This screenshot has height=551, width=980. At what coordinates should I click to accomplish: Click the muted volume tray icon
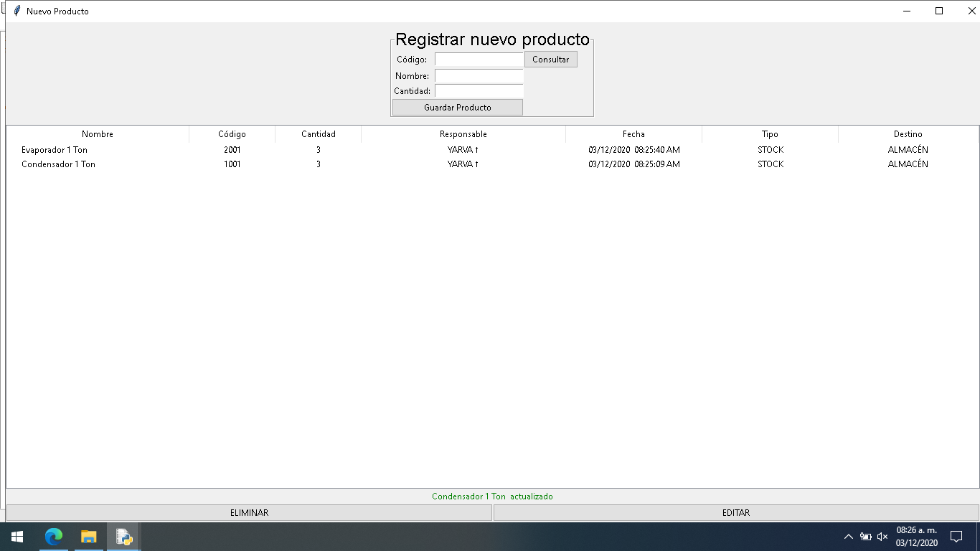click(882, 537)
